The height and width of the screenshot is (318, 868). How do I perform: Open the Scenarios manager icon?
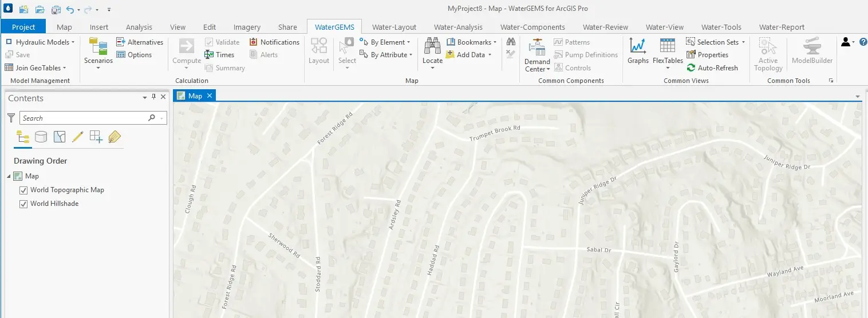[x=98, y=47]
